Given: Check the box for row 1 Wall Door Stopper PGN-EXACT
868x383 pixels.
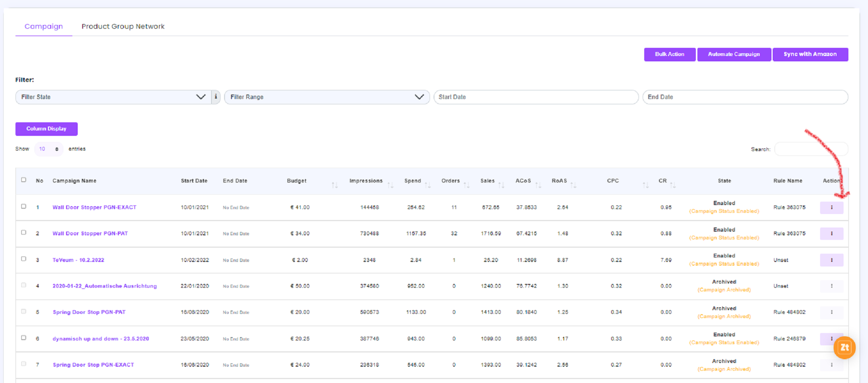Looking at the screenshot, I should coord(24,206).
